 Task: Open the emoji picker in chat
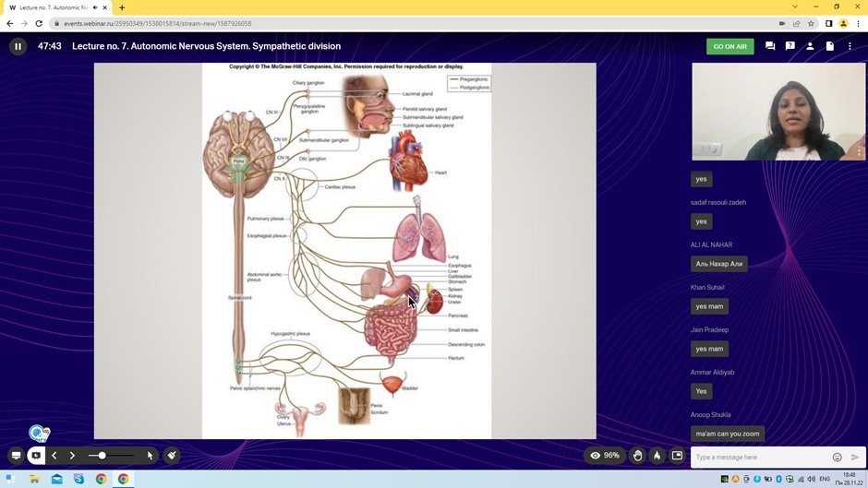(837, 457)
